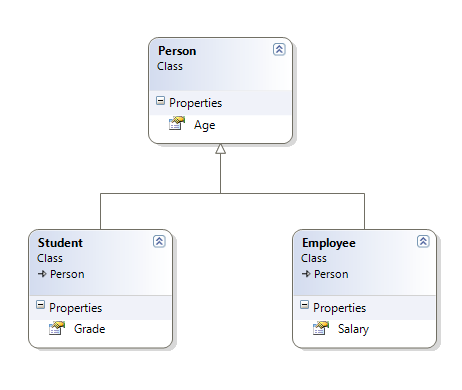Select the Salary property label
Viewport: 462px width, 390px height.
coord(353,329)
